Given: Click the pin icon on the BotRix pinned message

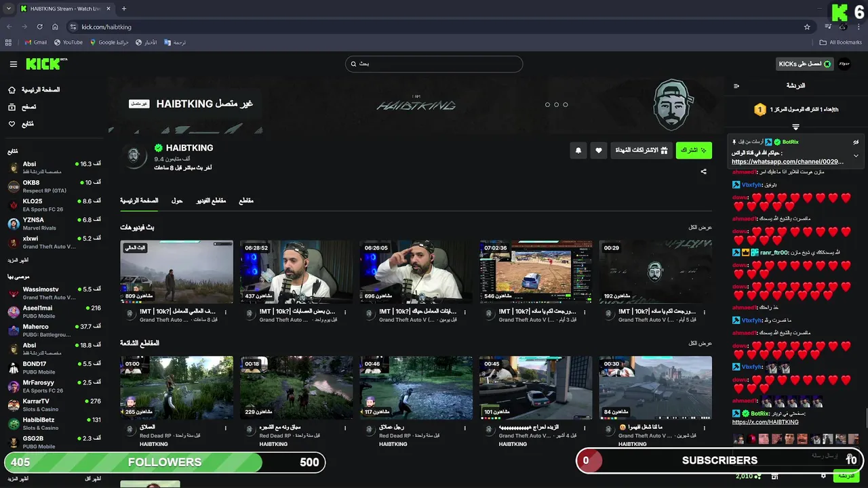Looking at the screenshot, I should tap(734, 142).
